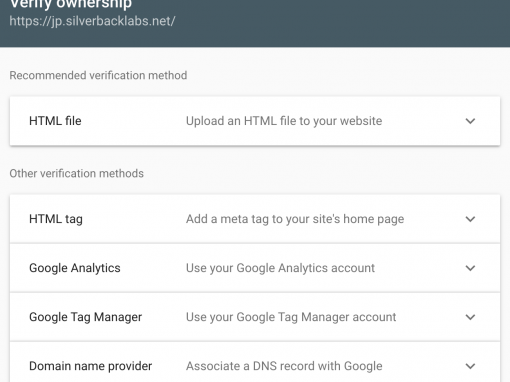Select the HTML file method label
The height and width of the screenshot is (382, 510).
(55, 121)
